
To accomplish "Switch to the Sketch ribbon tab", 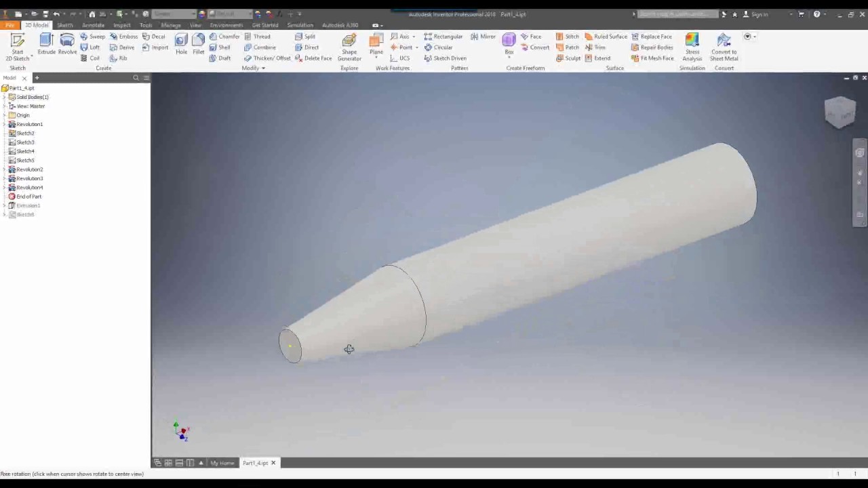I will pos(65,25).
